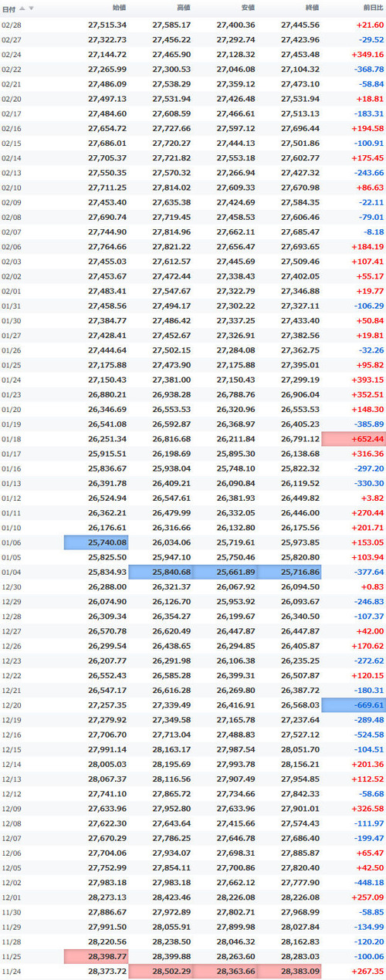Select change value -330.30 on 01/13
Image resolution: width=386 pixels, height=980 pixels.
[x=368, y=482]
